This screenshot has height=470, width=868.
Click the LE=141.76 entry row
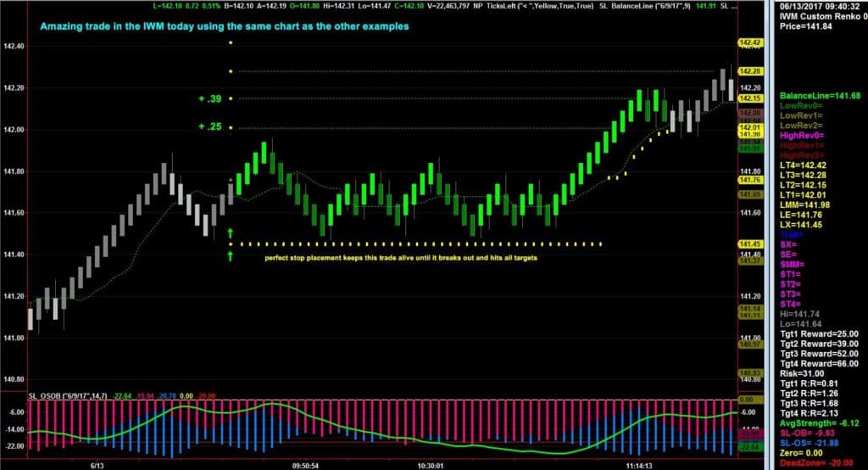[x=800, y=215]
